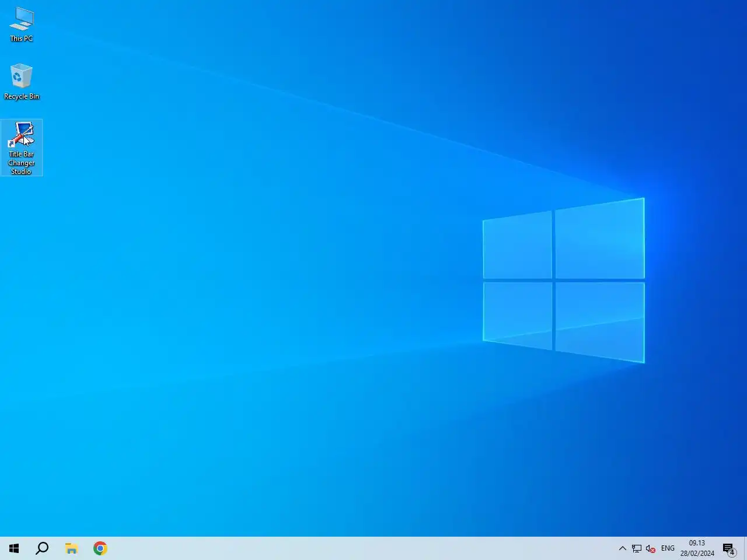The image size is (747, 560).
Task: Switch the ENG input language indicator
Action: coord(668,548)
